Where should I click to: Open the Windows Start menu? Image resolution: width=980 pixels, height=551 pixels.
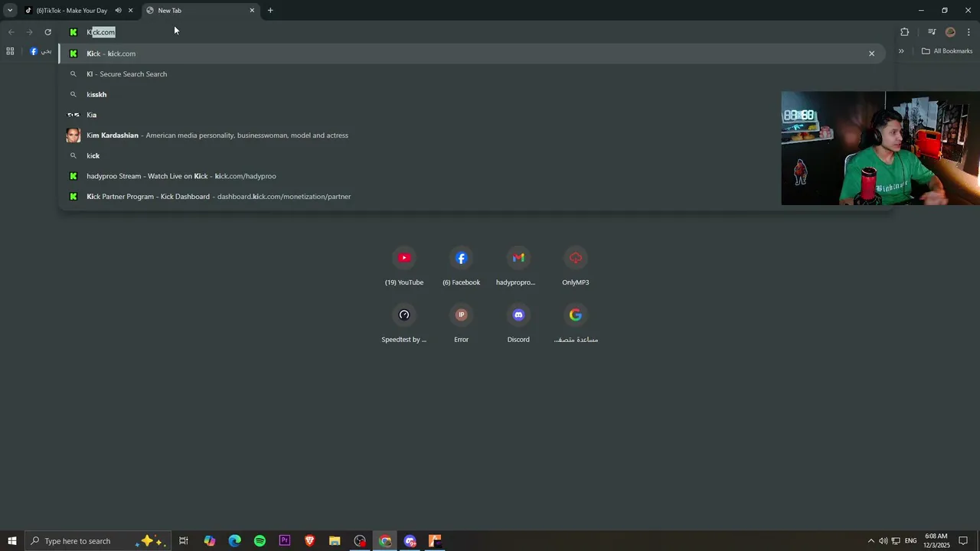point(11,541)
